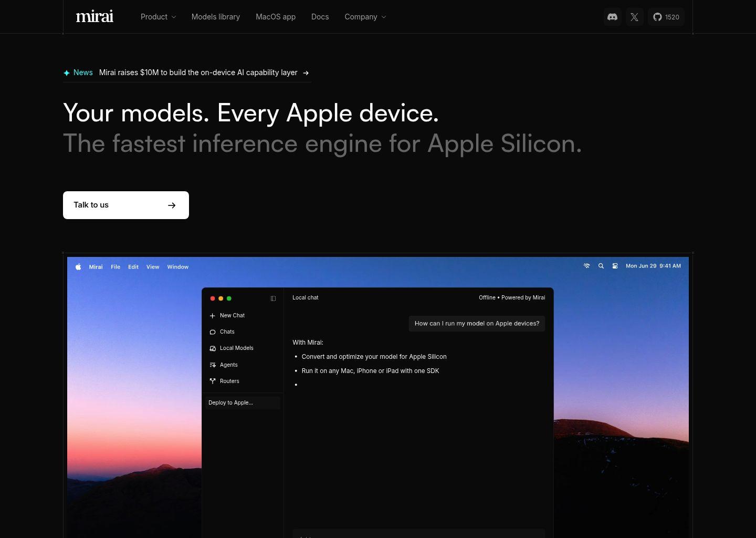The width and height of the screenshot is (756, 538).
Task: Click the Mirai logo in the header
Action: pos(94,17)
